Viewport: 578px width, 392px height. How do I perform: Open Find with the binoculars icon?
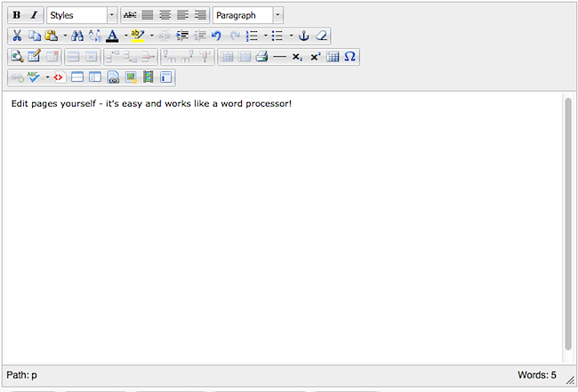(x=76, y=36)
